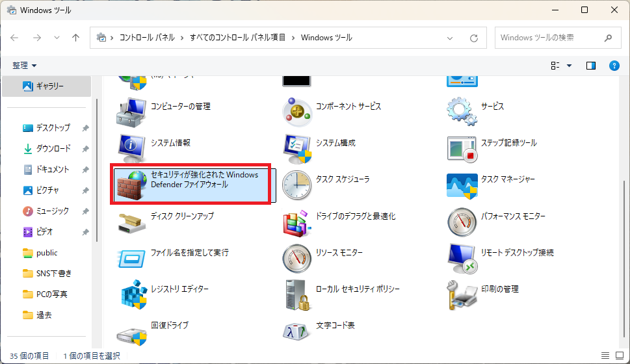
Task: Open ピクチャ in the sidebar
Action: click(41, 190)
